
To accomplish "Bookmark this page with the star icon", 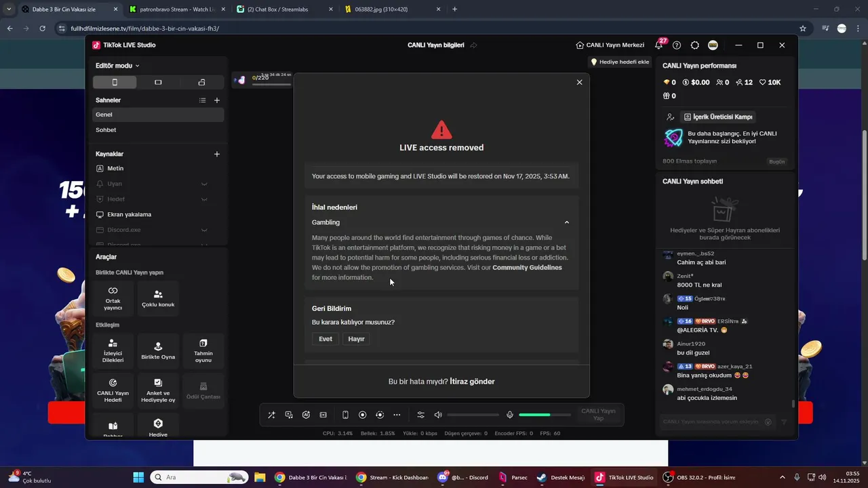I will 803,28.
